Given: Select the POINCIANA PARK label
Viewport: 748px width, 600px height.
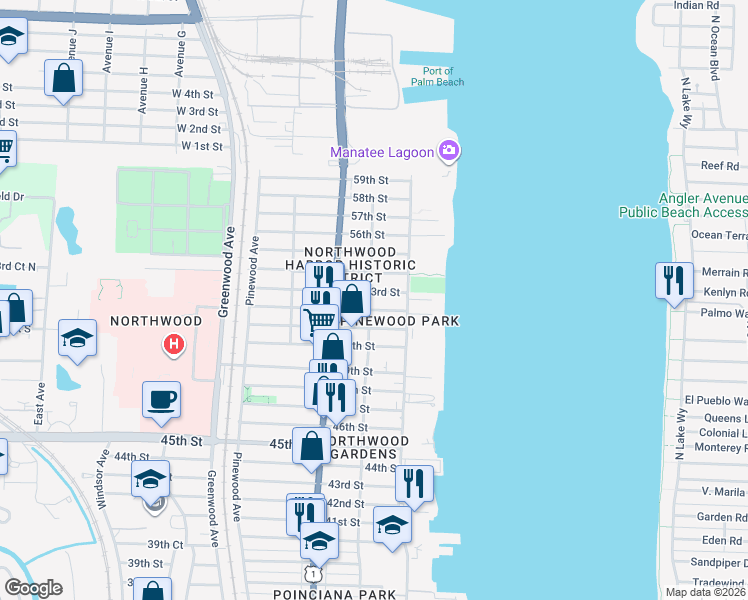Looking at the screenshot, I should (x=334, y=595).
